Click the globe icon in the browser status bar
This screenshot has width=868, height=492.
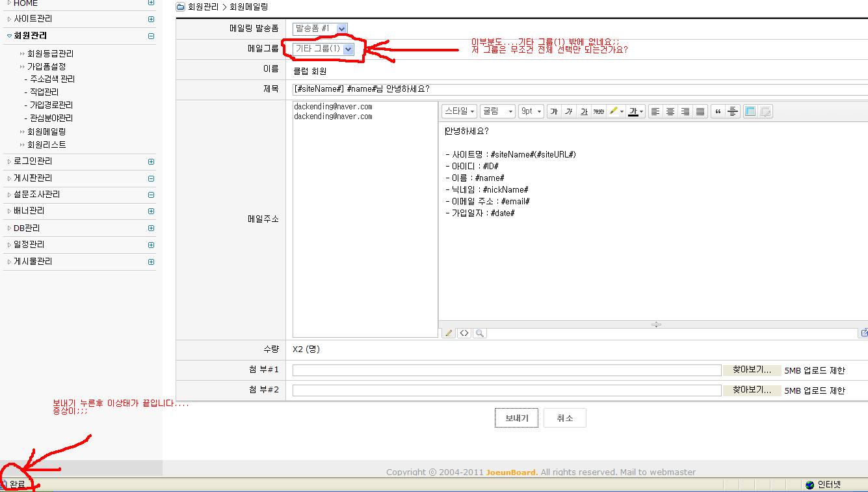[809, 485]
